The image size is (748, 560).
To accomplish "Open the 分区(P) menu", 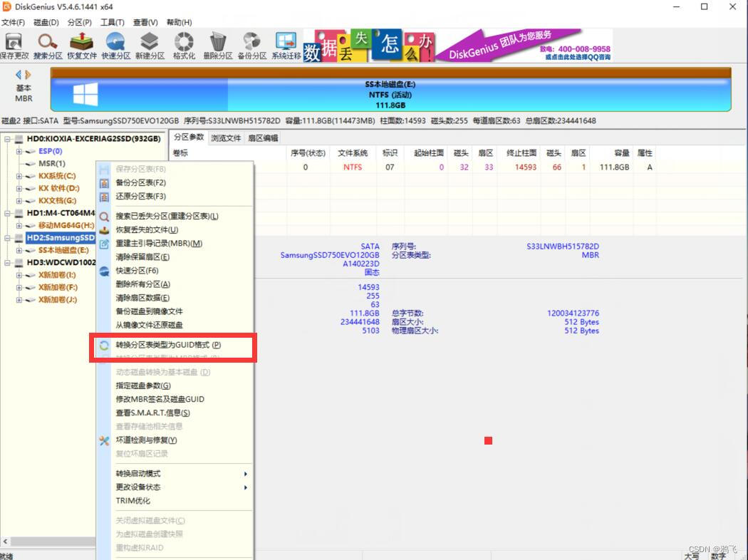I will (80, 22).
